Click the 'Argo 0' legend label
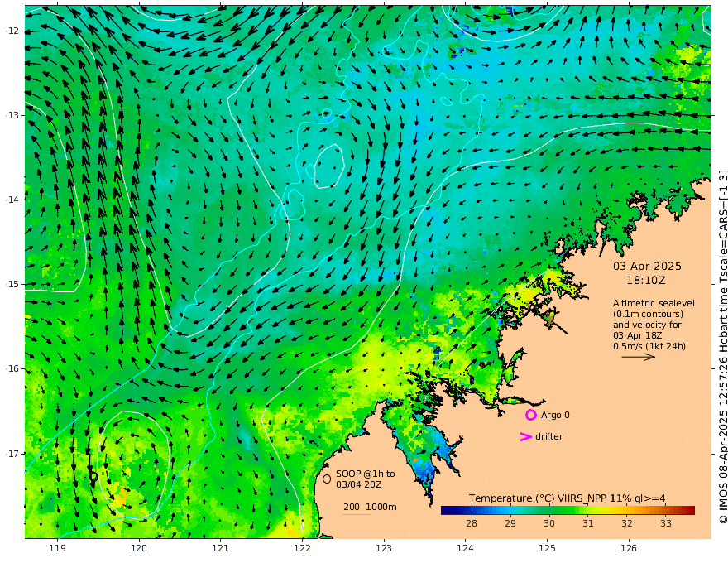The height and width of the screenshot is (563, 728). pos(555,415)
